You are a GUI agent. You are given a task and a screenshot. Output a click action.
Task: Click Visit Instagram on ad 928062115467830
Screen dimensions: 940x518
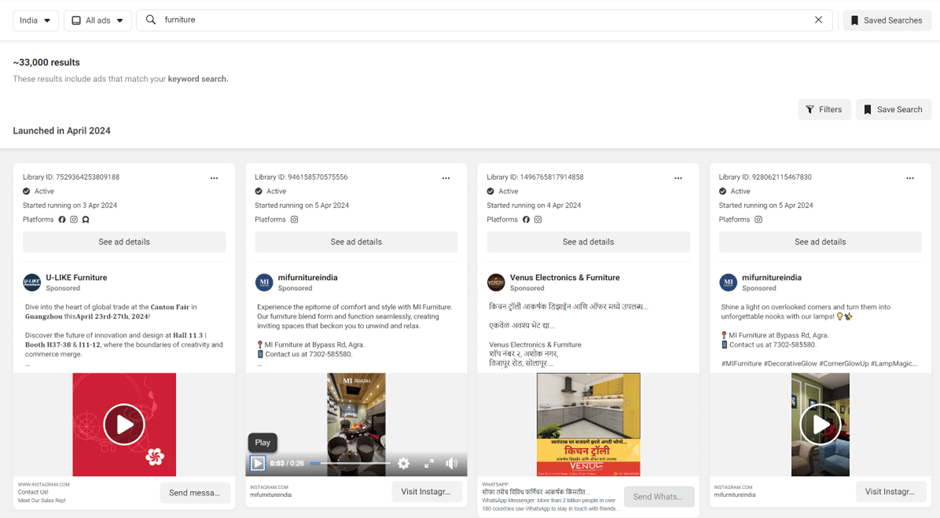tap(891, 492)
